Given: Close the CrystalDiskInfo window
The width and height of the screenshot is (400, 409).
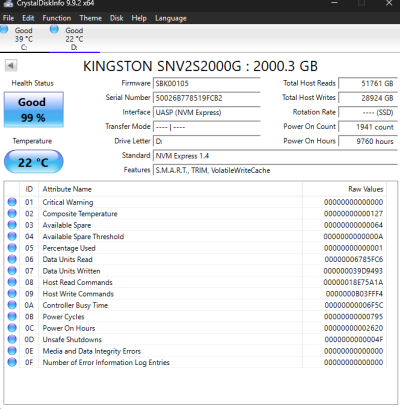Looking at the screenshot, I should (x=389, y=3).
